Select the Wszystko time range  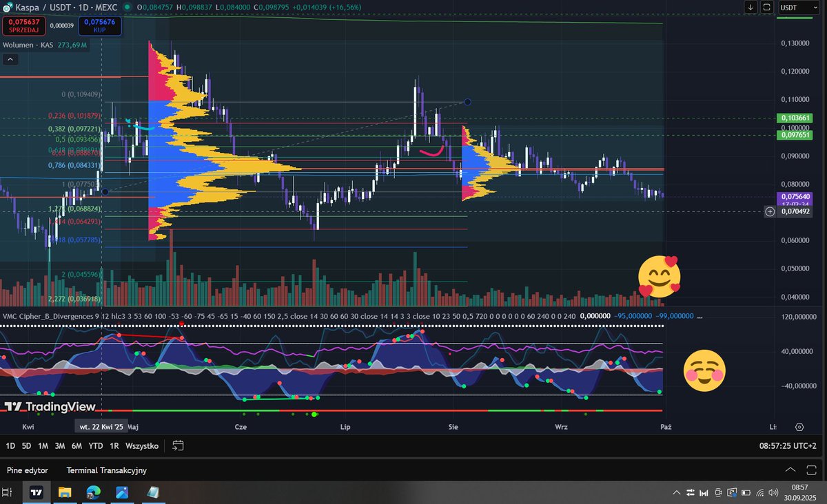tap(143, 445)
